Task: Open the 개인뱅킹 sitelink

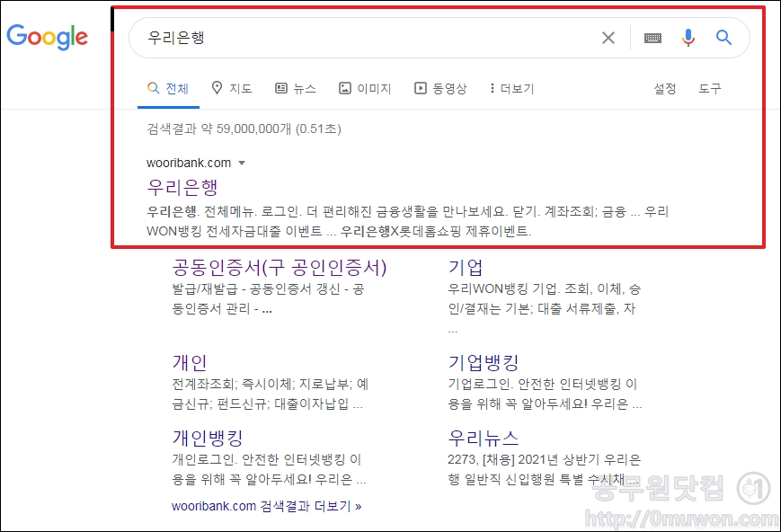Action: coord(208,438)
